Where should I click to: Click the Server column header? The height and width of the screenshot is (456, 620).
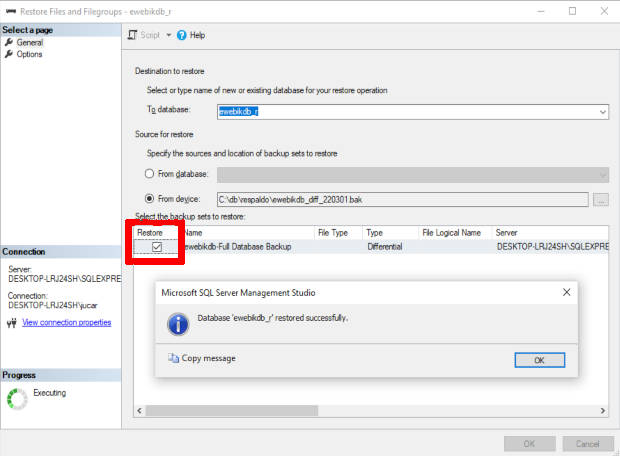click(507, 233)
